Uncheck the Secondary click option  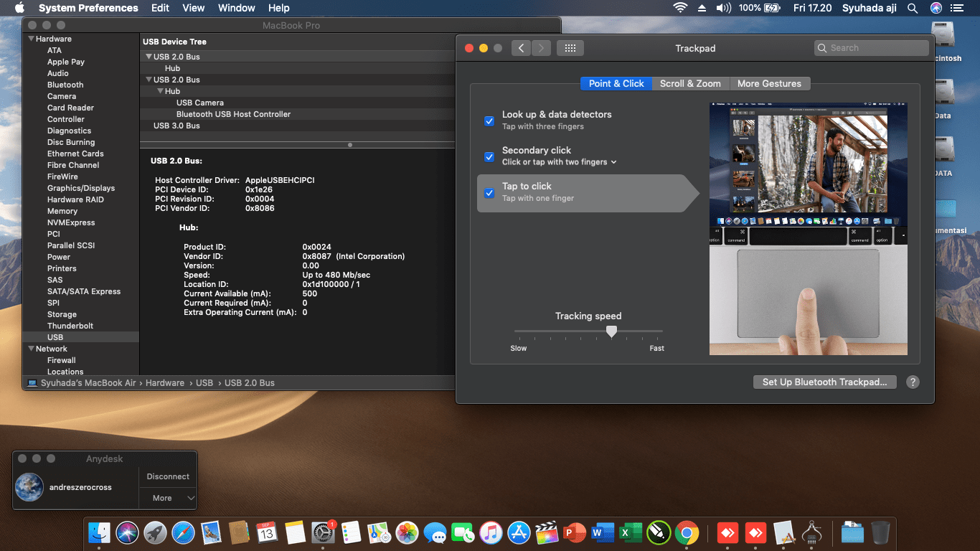pyautogui.click(x=489, y=156)
